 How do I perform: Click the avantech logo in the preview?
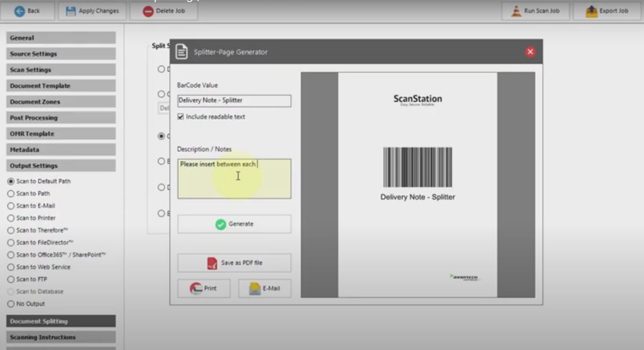tap(465, 277)
